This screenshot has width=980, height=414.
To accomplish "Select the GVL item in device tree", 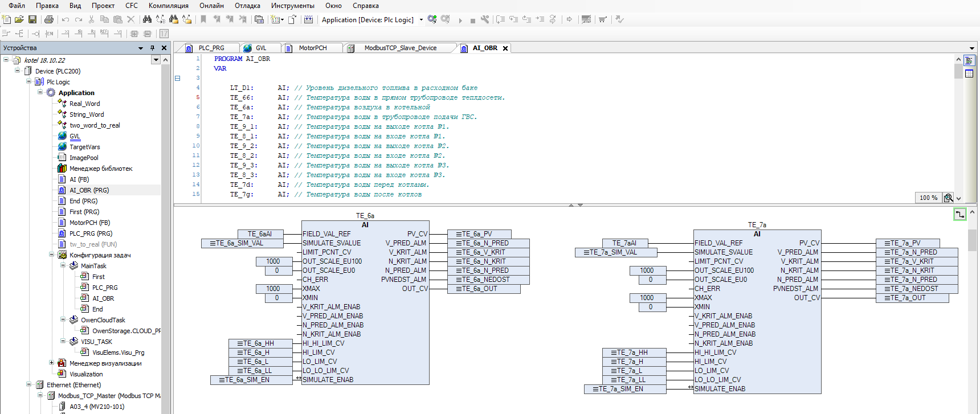I will 75,136.
